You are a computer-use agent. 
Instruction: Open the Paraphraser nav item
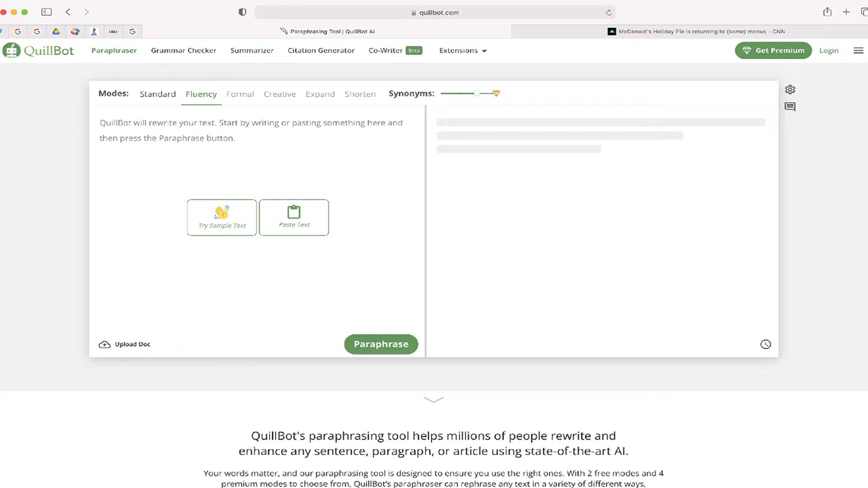pos(114,51)
